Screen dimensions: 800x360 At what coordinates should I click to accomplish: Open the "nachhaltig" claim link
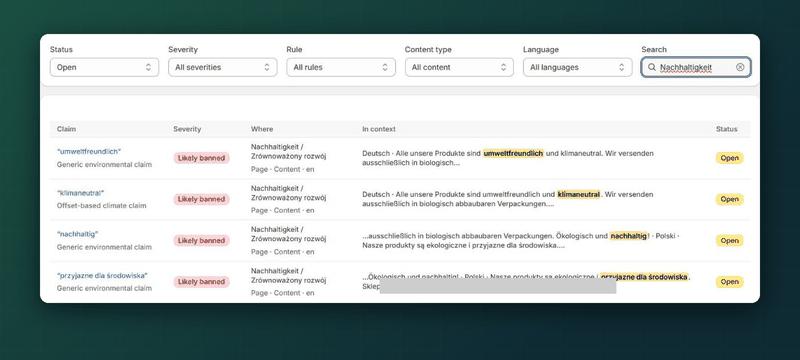pos(78,234)
